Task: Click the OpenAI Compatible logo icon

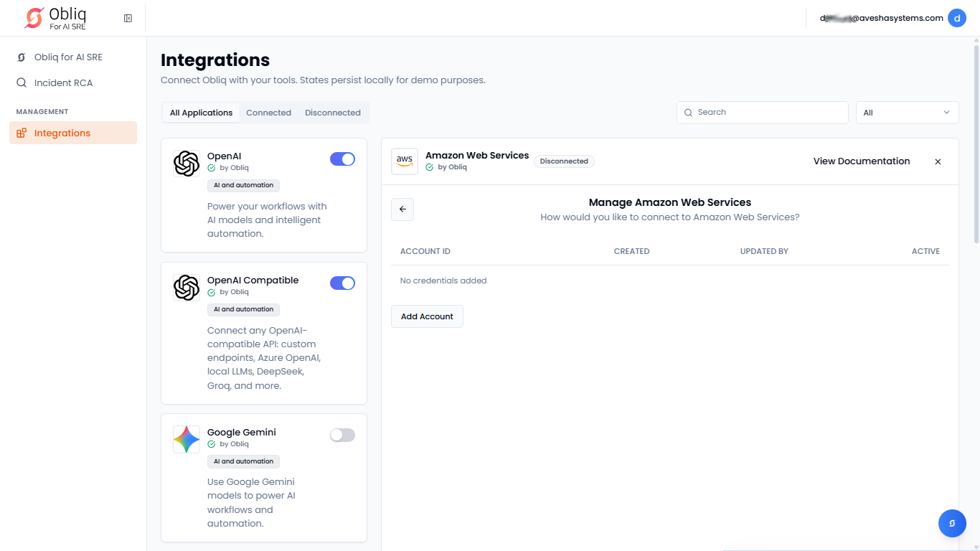Action: pos(187,288)
